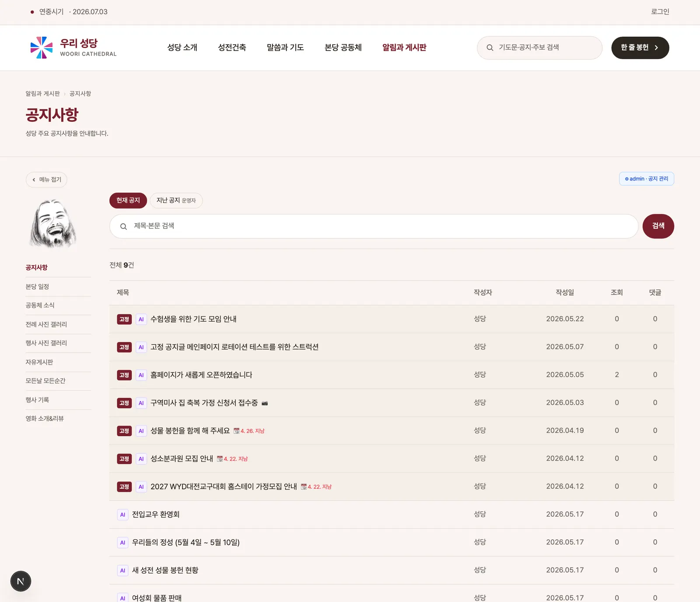Open 본당 공동체 menu
This screenshot has height=602, width=700.
pyautogui.click(x=343, y=47)
